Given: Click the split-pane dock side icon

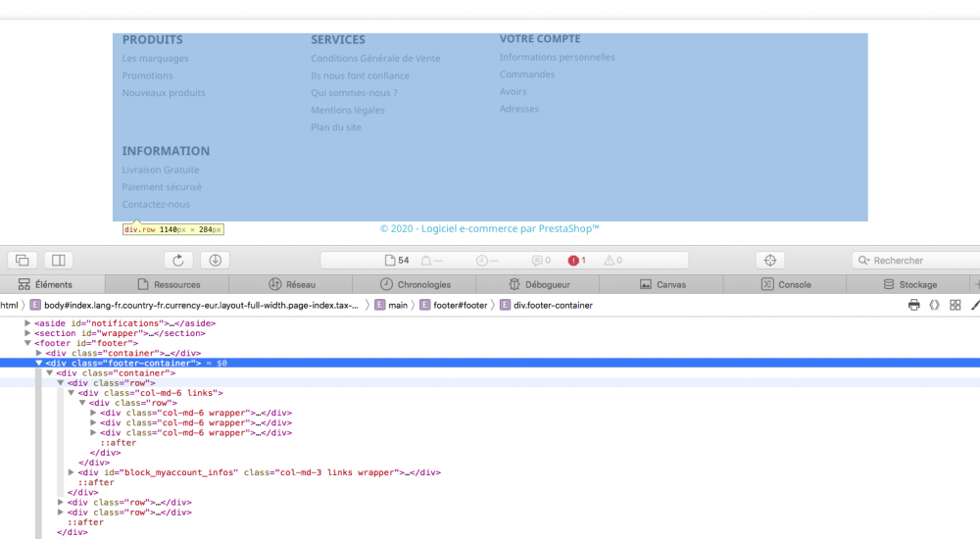Looking at the screenshot, I should [x=58, y=260].
